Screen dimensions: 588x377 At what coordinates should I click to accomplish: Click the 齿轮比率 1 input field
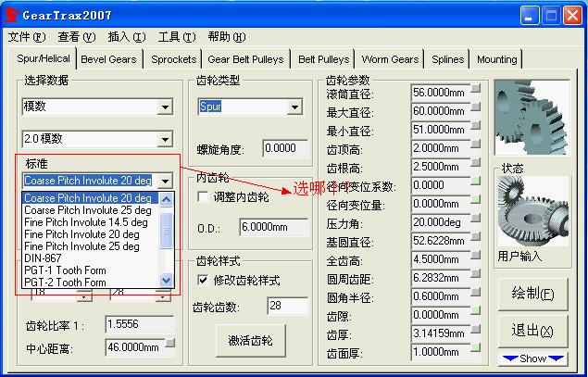click(x=140, y=325)
